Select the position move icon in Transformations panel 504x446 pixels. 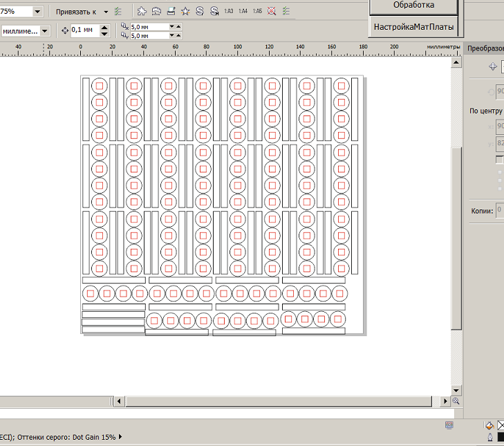[x=493, y=66]
